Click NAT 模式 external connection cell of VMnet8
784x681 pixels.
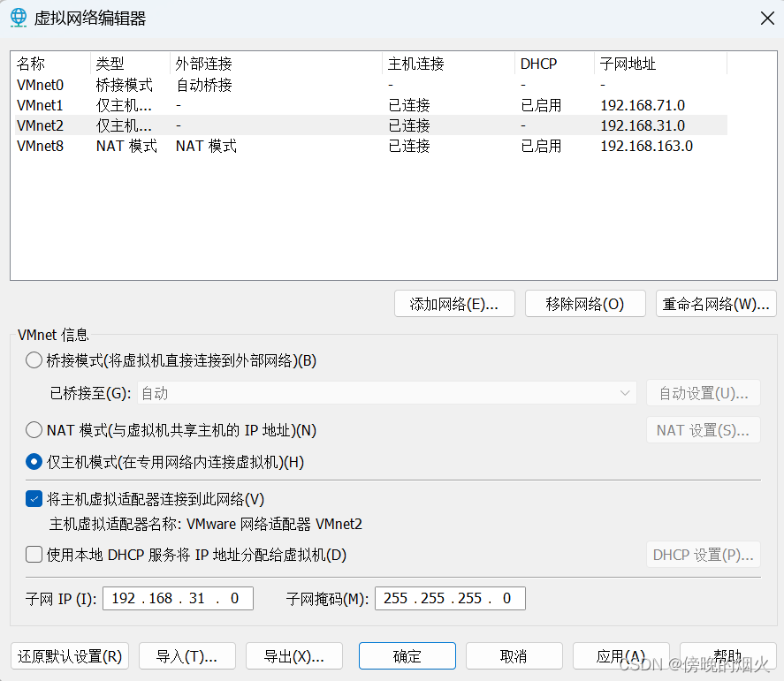pos(206,146)
